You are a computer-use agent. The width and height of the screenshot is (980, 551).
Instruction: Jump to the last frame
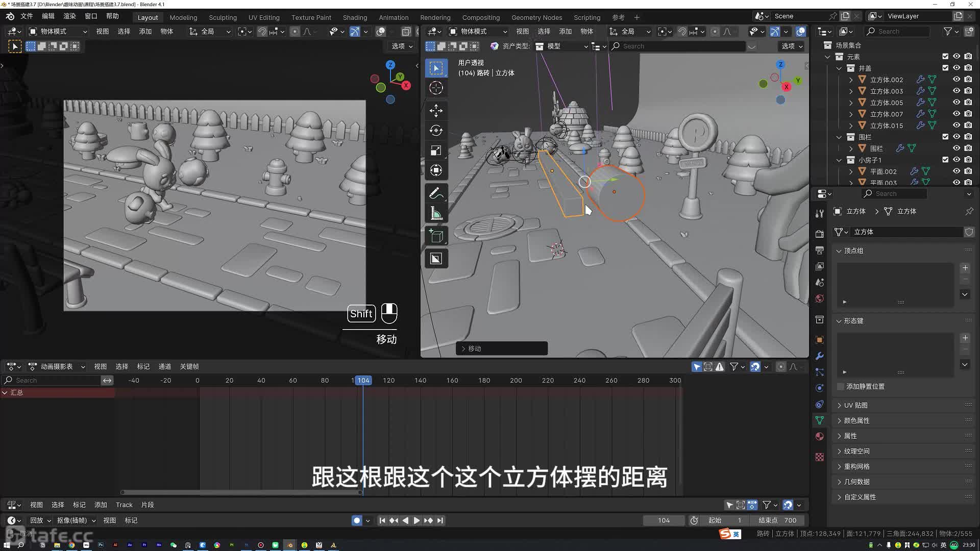[440, 520]
